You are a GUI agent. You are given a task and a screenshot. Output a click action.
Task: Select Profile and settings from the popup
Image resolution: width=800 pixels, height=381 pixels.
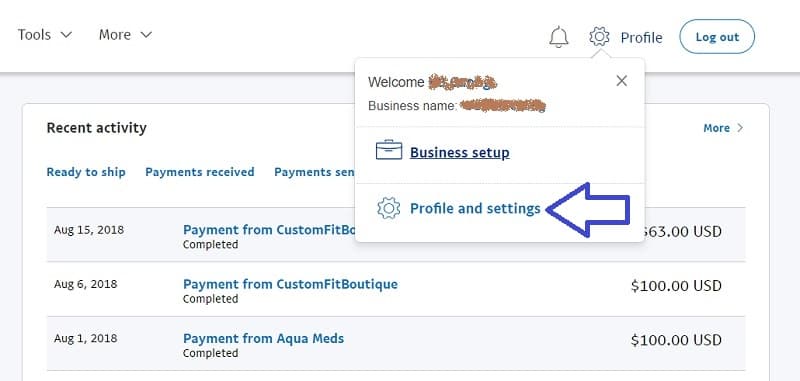pos(475,209)
